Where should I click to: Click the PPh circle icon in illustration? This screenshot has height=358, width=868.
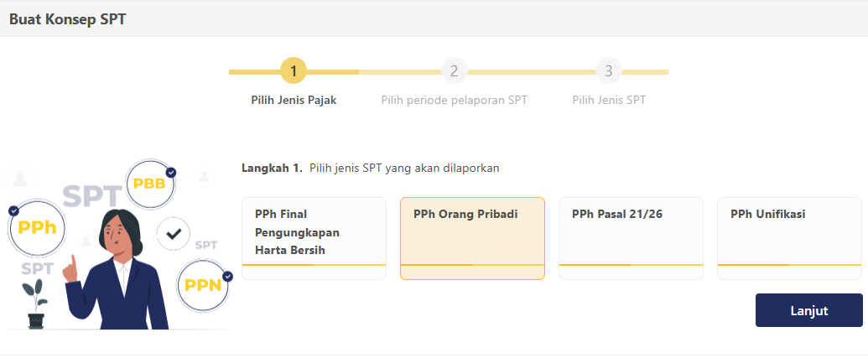tap(37, 227)
